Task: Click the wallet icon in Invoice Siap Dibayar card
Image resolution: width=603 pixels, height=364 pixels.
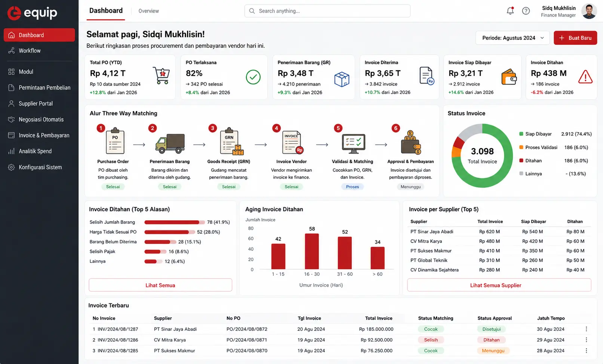Action: tap(509, 77)
